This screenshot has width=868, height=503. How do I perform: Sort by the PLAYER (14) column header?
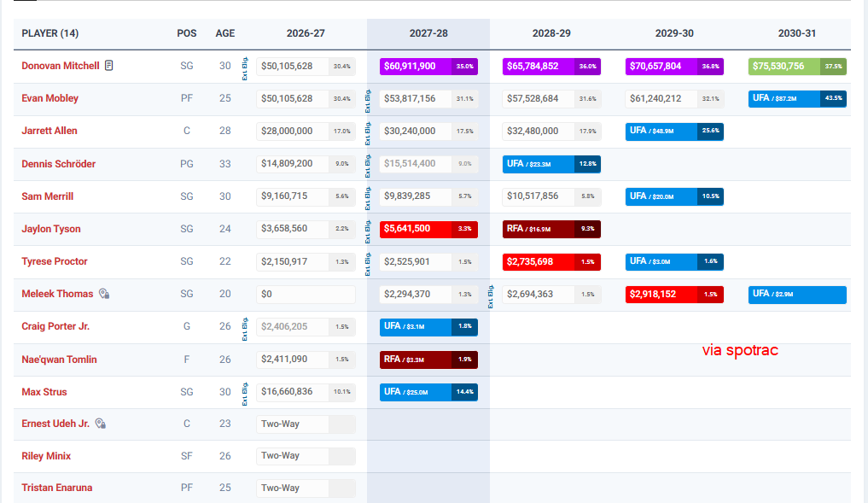coord(50,33)
